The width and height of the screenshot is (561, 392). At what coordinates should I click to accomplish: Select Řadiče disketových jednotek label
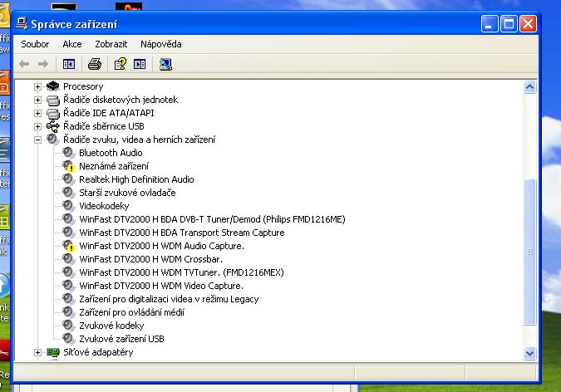[x=121, y=100]
